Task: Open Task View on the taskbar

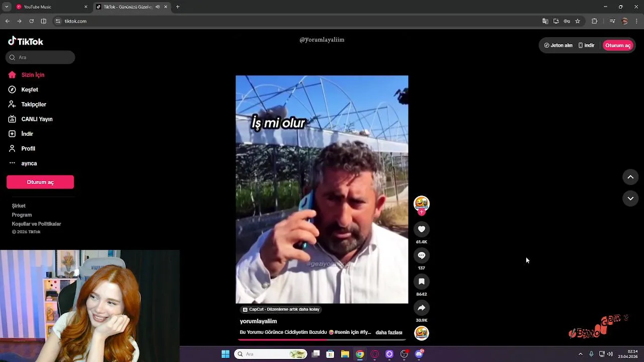Action: [316, 354]
